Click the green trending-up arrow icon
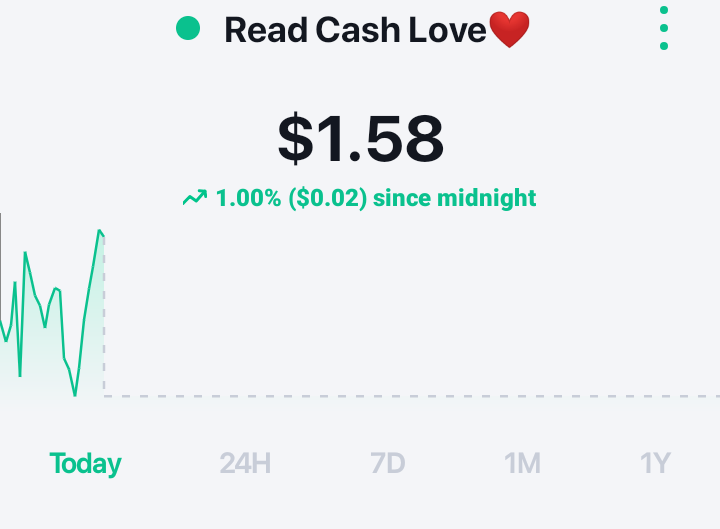720x529 pixels. tap(195, 197)
